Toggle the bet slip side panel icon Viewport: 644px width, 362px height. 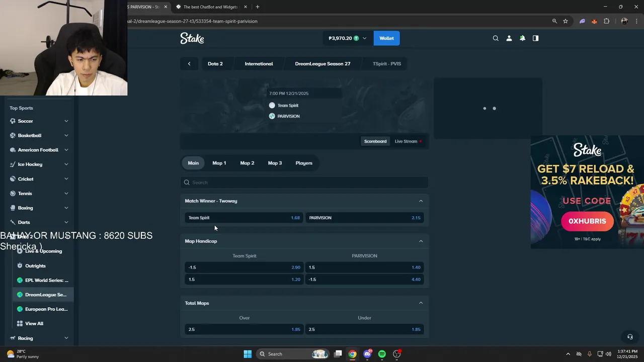[536, 38]
